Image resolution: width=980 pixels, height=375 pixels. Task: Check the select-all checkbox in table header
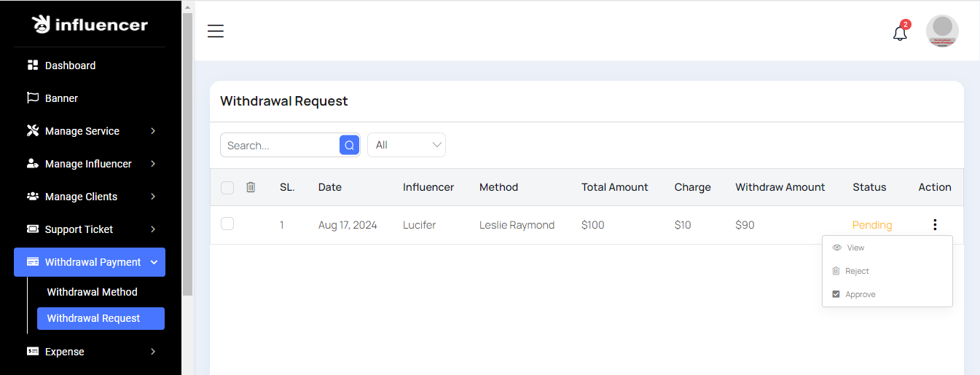tap(227, 188)
